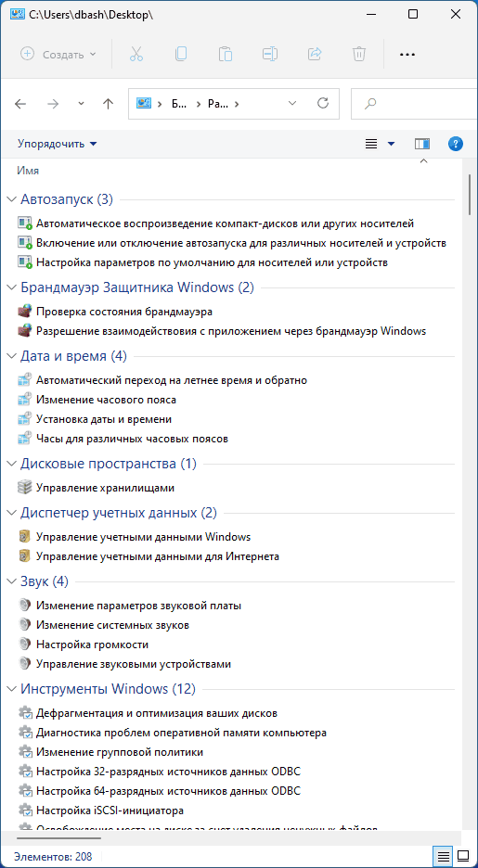
Task: Collapse the Дата и время (4) group
Action: [11, 356]
